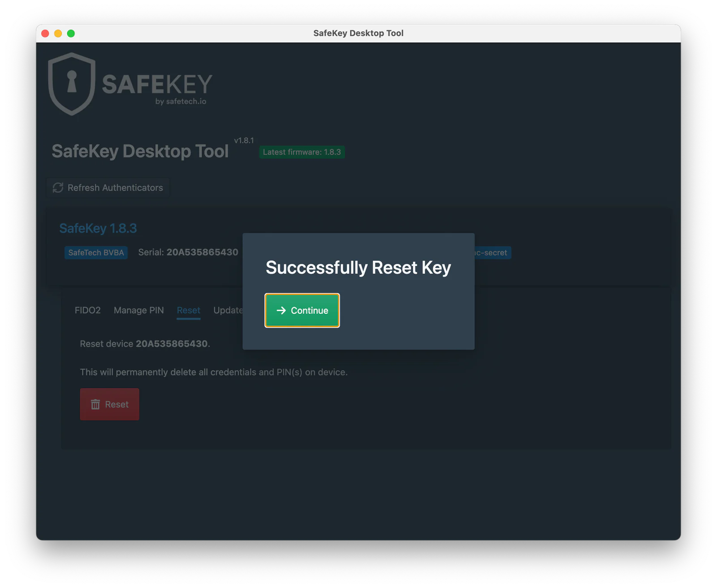Click the red Reset button
The width and height of the screenshot is (717, 588).
point(109,404)
